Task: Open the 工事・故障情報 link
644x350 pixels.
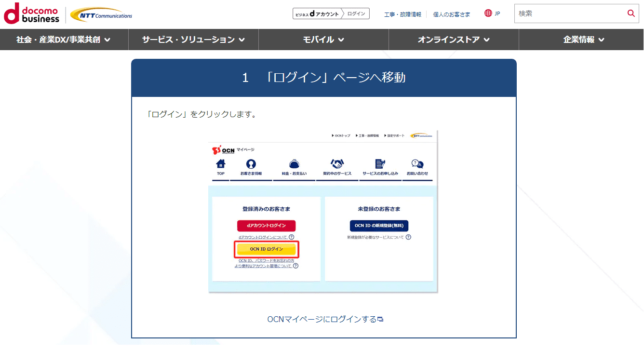Action: point(402,14)
